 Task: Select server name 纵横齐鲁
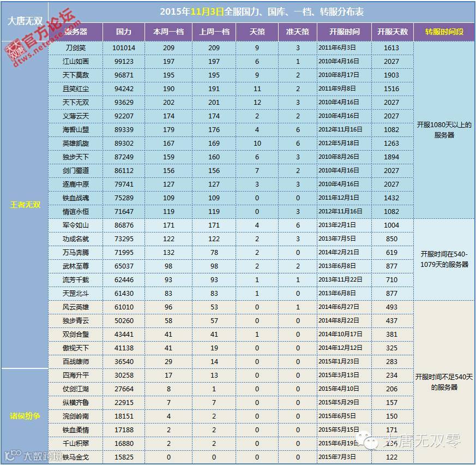click(76, 403)
